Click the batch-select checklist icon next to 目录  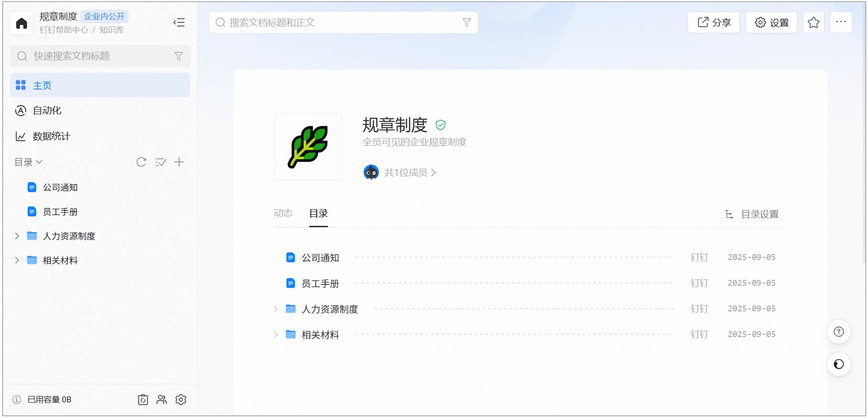tap(161, 162)
